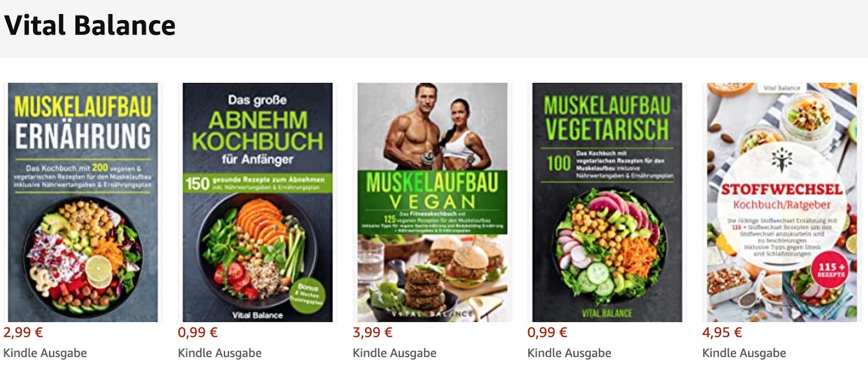
Task: Open Das große Abnehm Kochbuch cover
Action: point(258,202)
